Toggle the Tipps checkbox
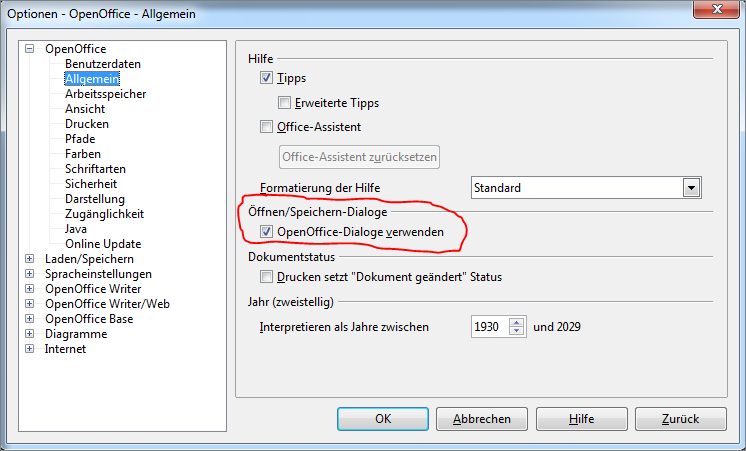The width and height of the screenshot is (746, 451). (x=266, y=78)
